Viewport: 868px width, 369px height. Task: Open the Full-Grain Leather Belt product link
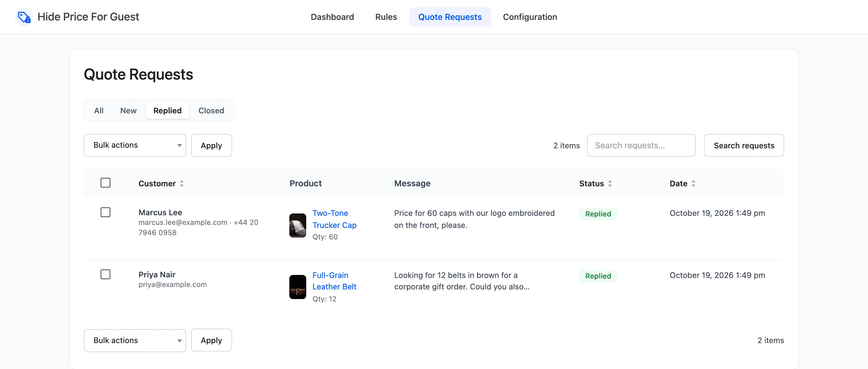click(334, 281)
